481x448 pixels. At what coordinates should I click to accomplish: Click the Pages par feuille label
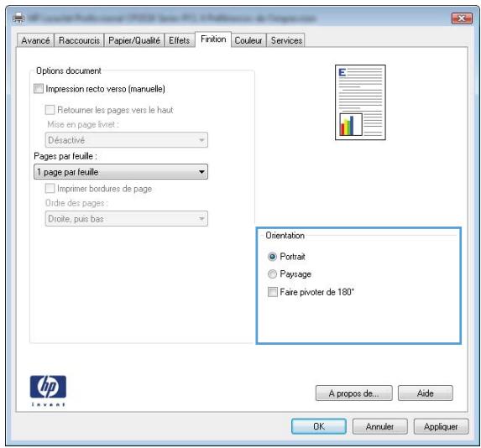pos(65,156)
